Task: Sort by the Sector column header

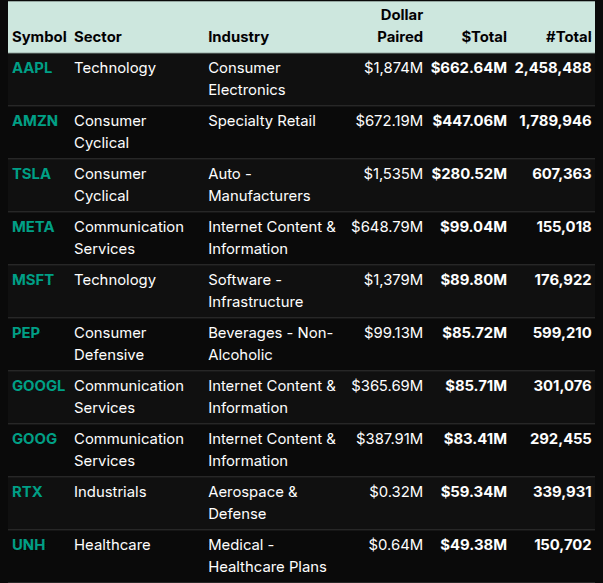Action: (x=98, y=37)
